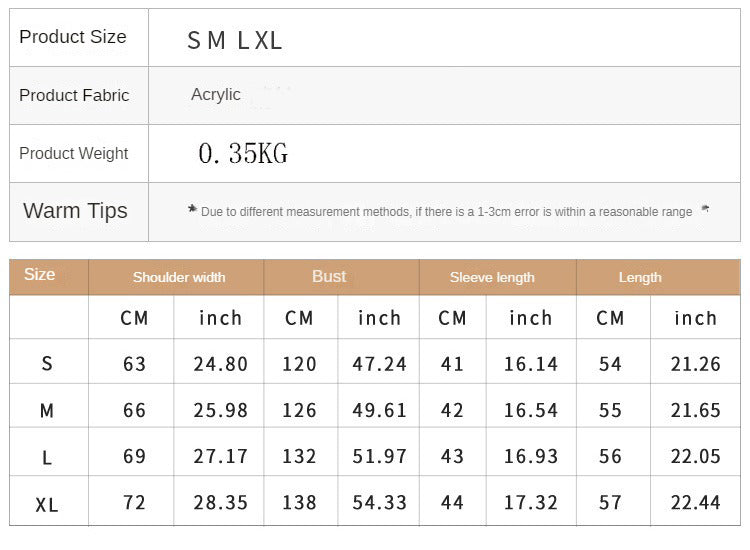Select the 69 shoulder width CM value
Image resolution: width=750 pixels, height=550 pixels.
[135, 456]
